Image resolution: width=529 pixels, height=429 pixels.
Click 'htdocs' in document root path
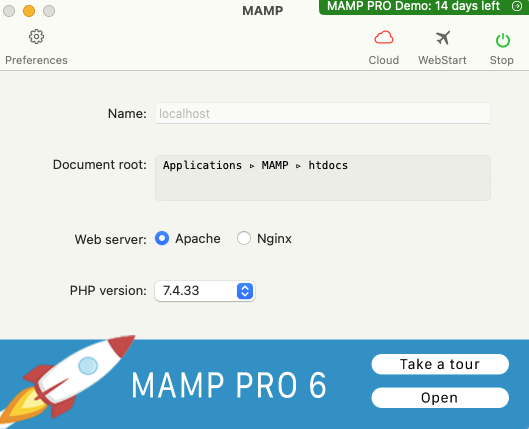328,165
